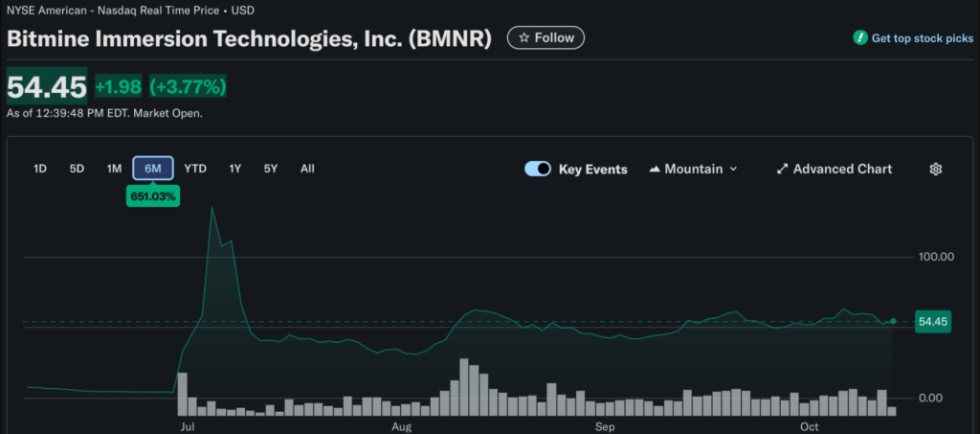Click the Mountain chart type icon
Viewport: 980px width, 434px height.
[x=656, y=169]
